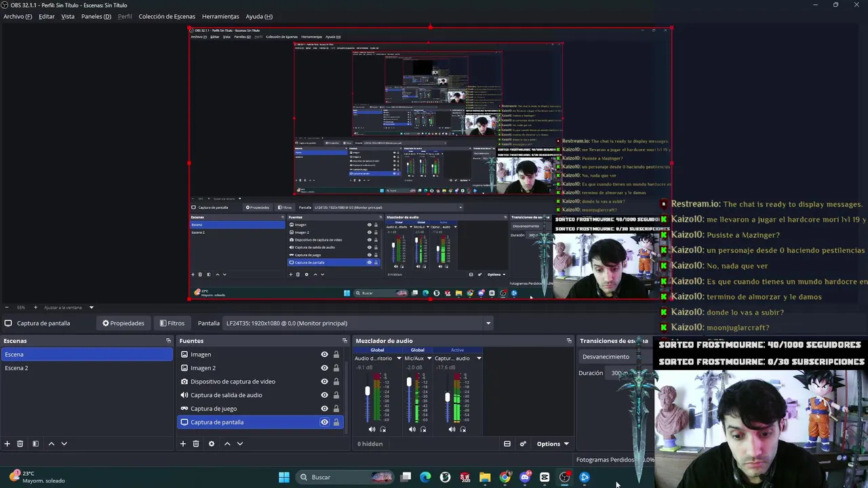This screenshot has height=488, width=868.
Task: Open advanced audio properties gears icon
Action: tap(523, 444)
